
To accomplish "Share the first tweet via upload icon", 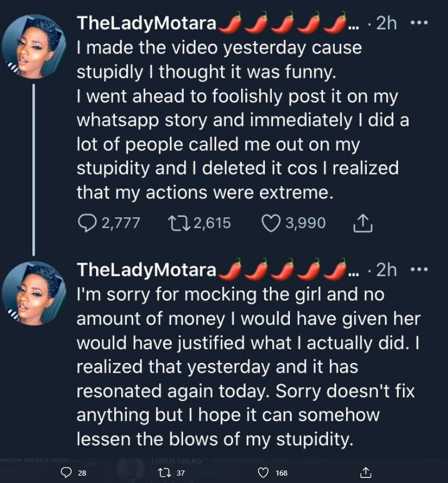I will click(x=362, y=224).
